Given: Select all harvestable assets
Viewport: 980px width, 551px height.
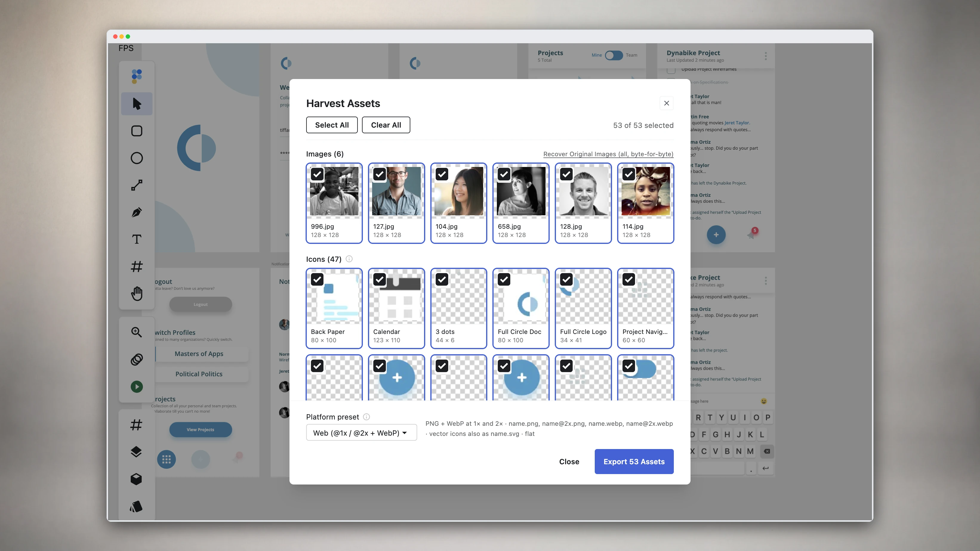Looking at the screenshot, I should (332, 125).
